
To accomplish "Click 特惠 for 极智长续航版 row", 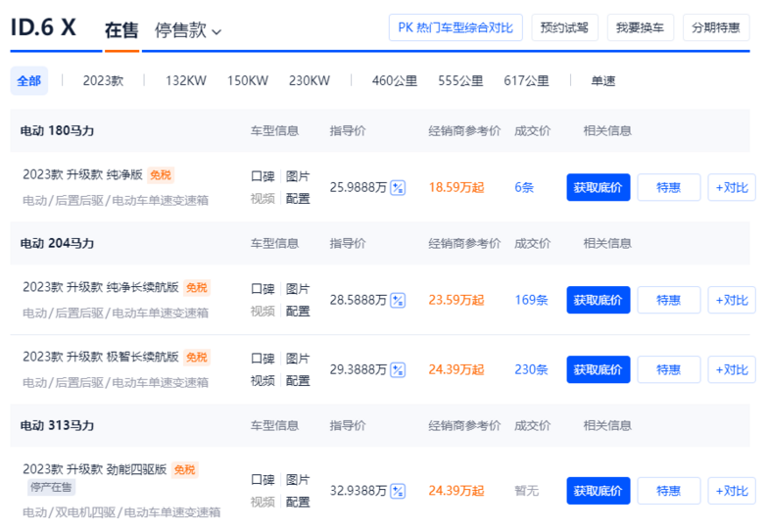I will (x=668, y=370).
